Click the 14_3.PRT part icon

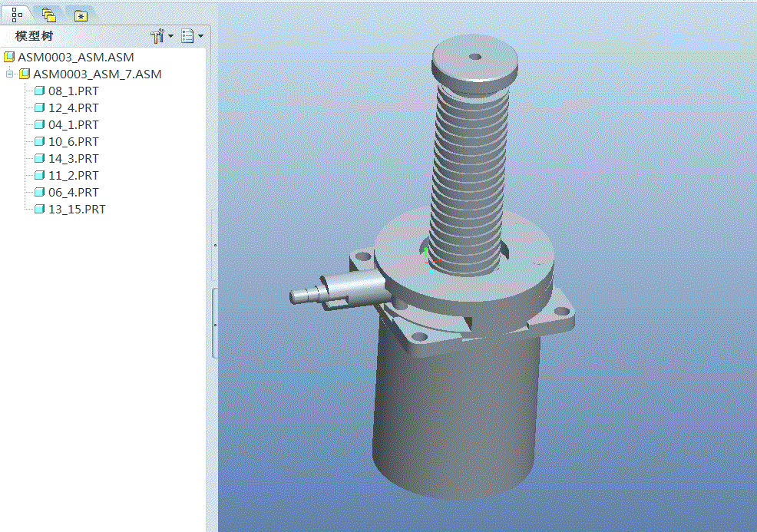pyautogui.click(x=40, y=158)
